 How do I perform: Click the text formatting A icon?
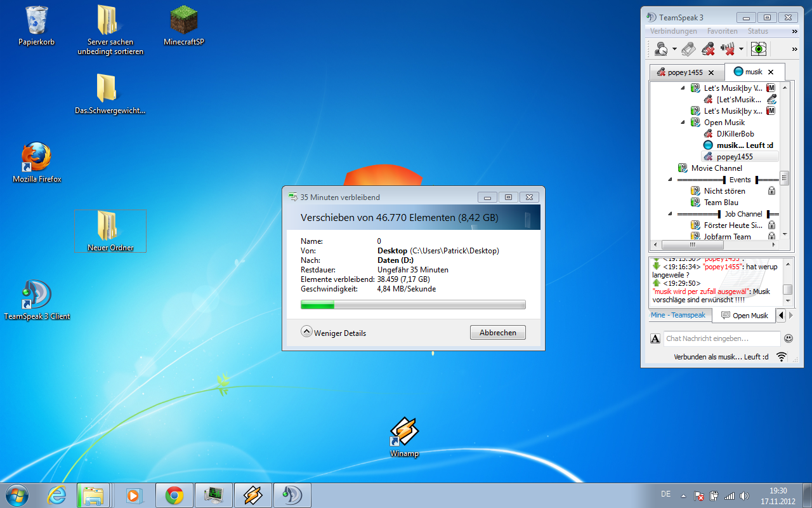pyautogui.click(x=655, y=338)
